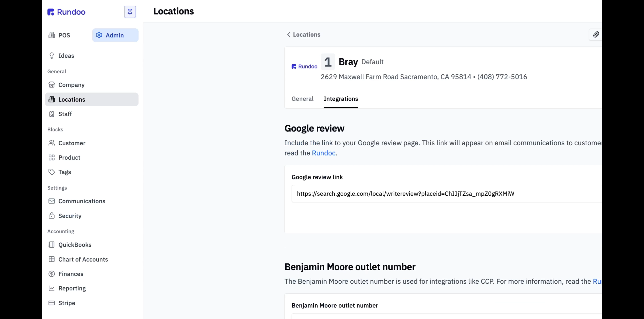Click the Communications envelope icon
The height and width of the screenshot is (319, 644).
51,201
